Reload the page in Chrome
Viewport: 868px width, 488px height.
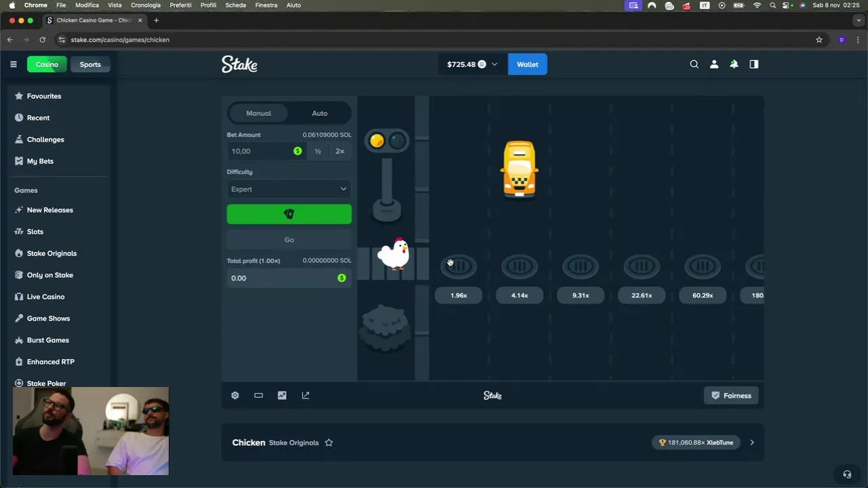coord(42,40)
